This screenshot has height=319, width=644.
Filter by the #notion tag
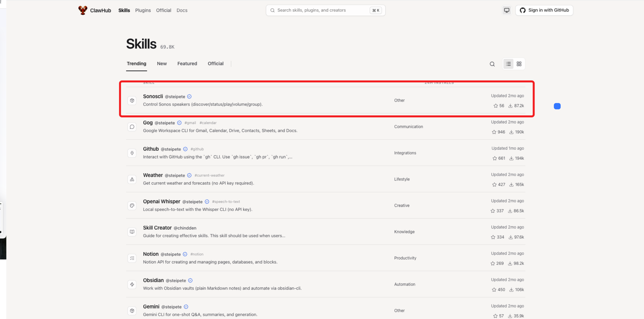[197, 254]
